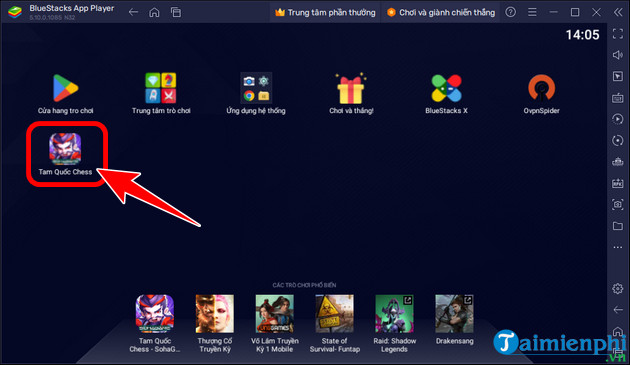
Task: Go back using title bar arrow
Action: 133,12
